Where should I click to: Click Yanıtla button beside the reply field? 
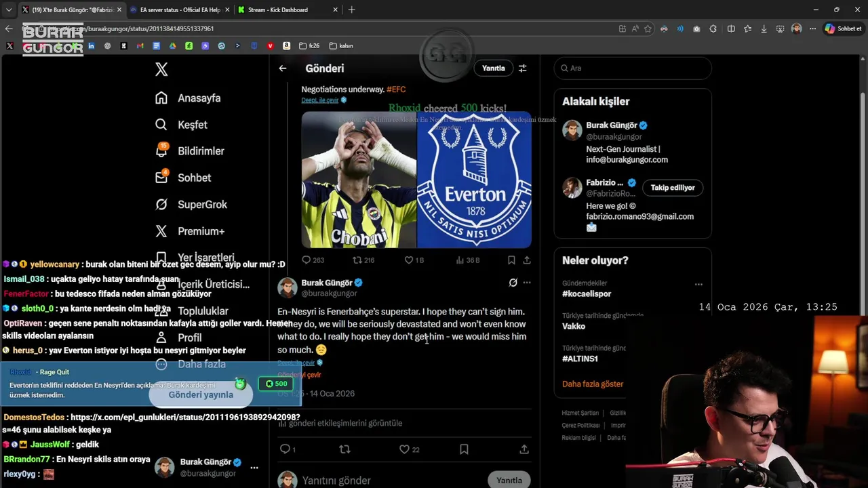click(509, 481)
